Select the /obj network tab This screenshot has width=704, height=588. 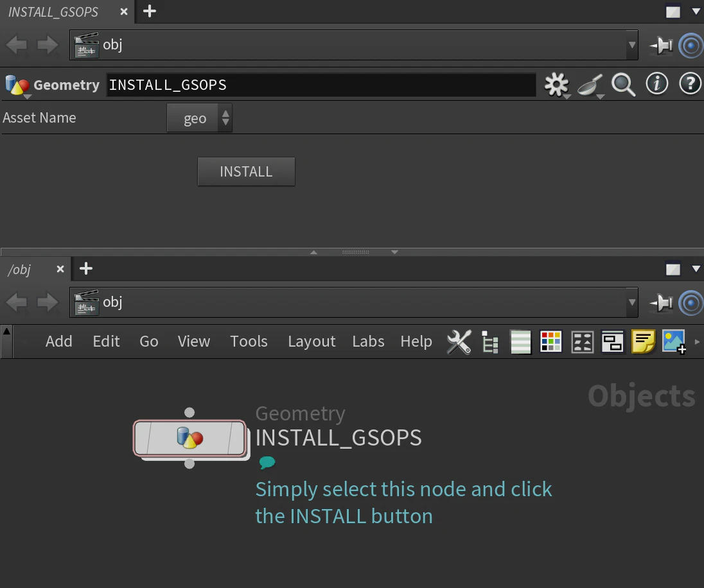pyautogui.click(x=19, y=270)
